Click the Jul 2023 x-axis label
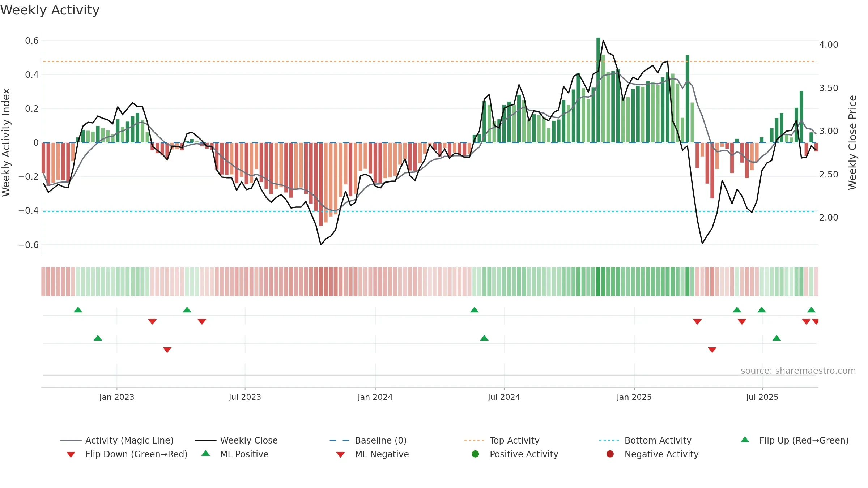This screenshot has height=488, width=868. tap(245, 397)
